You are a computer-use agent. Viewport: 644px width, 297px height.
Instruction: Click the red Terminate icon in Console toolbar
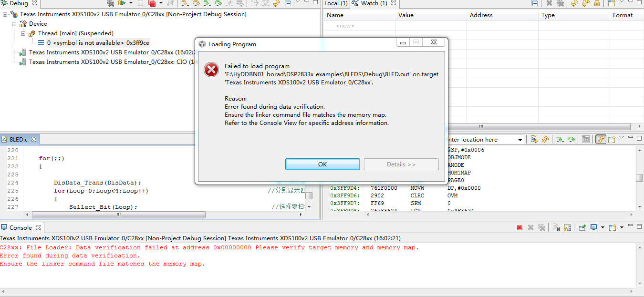[519, 227]
